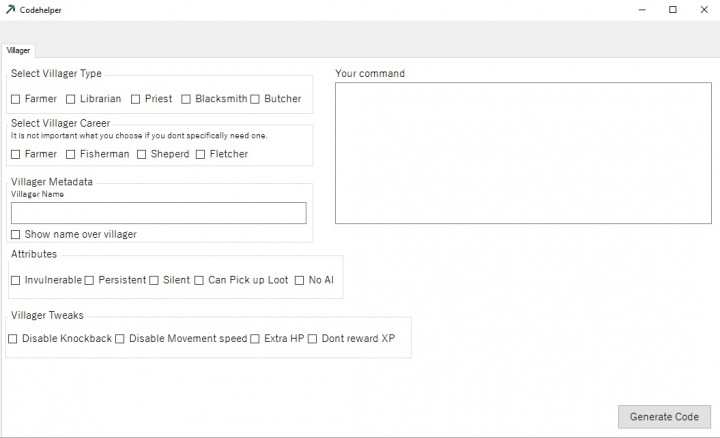The height and width of the screenshot is (438, 720).
Task: Select the Blacksmith villager type checkbox
Action: point(186,99)
